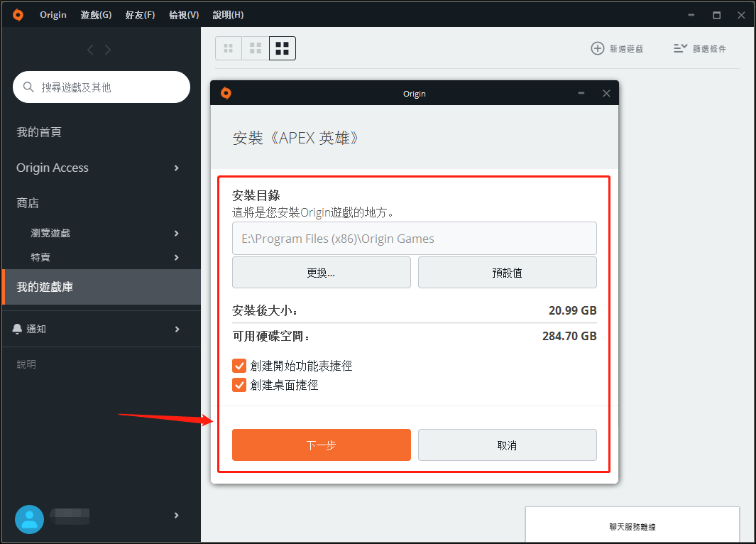Image resolution: width=756 pixels, height=544 pixels.
Task: Open the 好友(F) menu
Action: tap(140, 15)
